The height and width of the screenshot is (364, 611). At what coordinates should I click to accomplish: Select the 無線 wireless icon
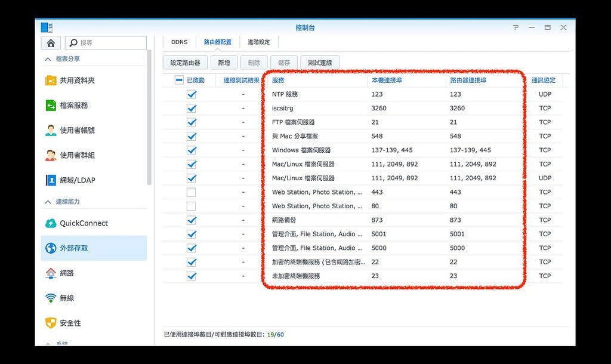51,298
